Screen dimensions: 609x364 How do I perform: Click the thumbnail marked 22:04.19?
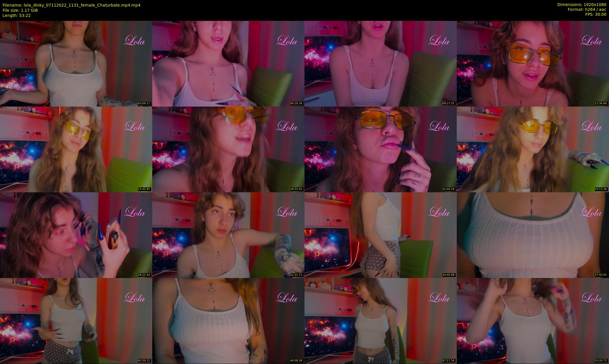[380, 149]
